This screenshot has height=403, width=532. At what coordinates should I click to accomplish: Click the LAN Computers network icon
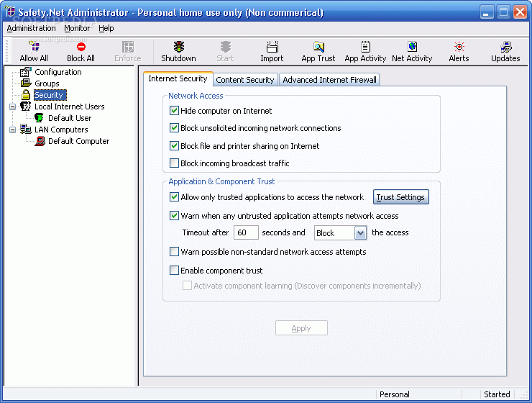(26, 130)
